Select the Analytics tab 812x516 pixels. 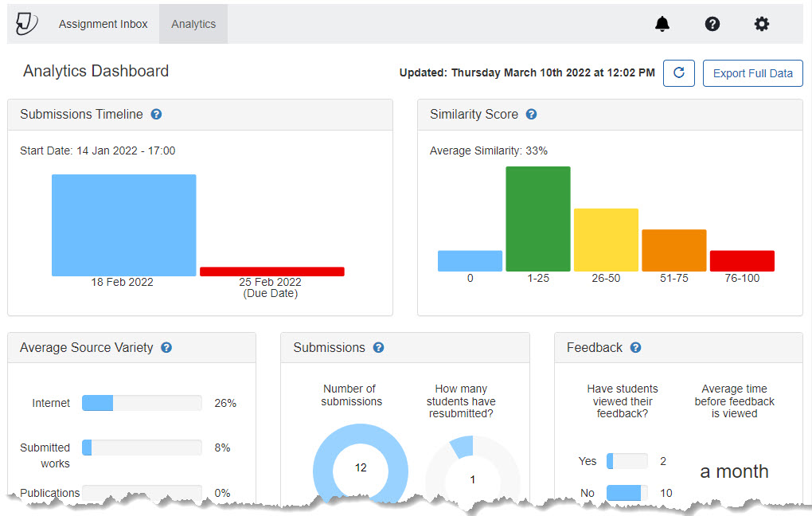pyautogui.click(x=193, y=24)
